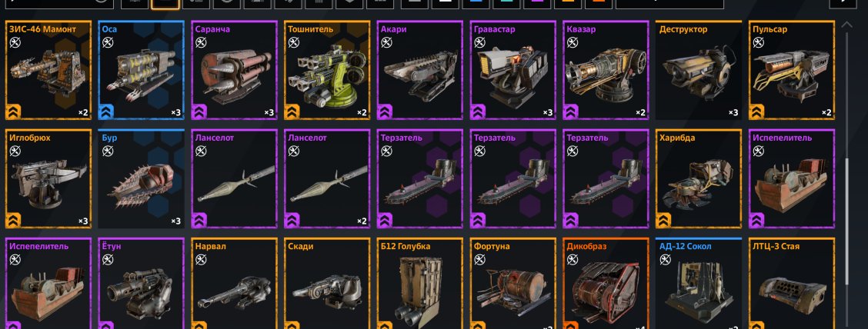Click the crossed-out wrench icon on Саранча

pyautogui.click(x=201, y=42)
